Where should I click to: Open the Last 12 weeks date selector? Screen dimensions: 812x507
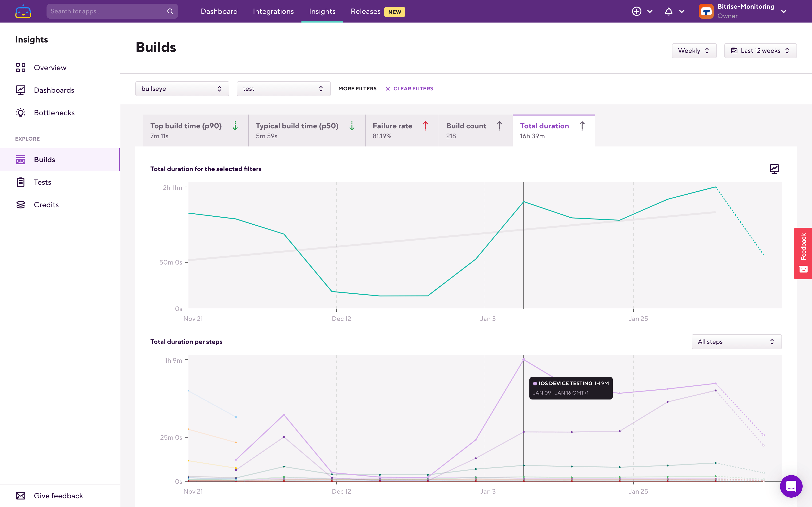pos(760,51)
